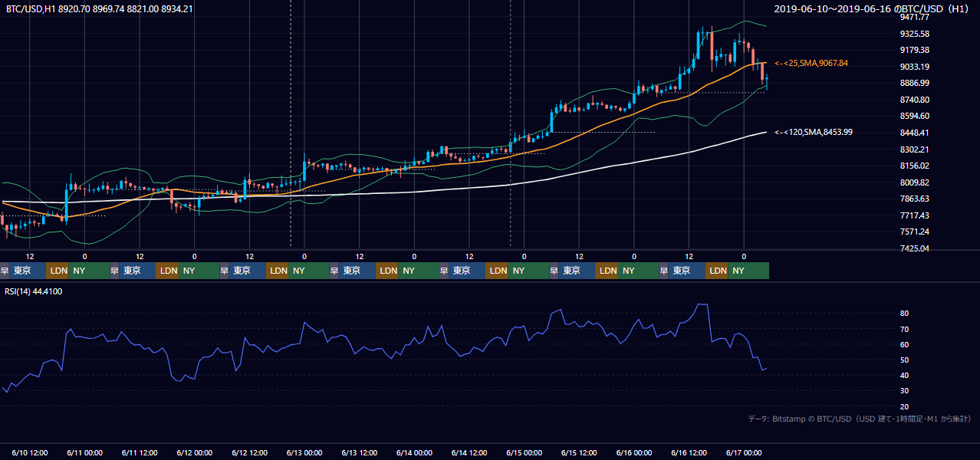Click the 6/15 12:00 date label
The height and width of the screenshot is (460, 980).
579,452
